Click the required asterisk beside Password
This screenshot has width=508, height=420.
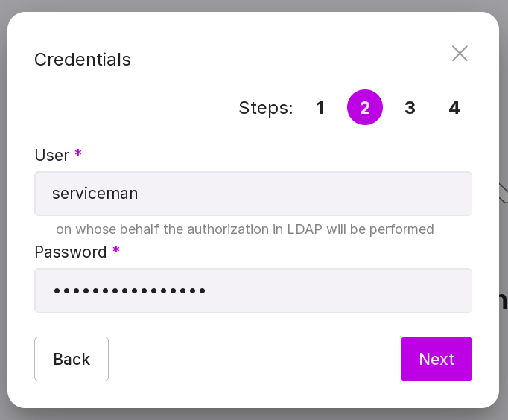116,251
